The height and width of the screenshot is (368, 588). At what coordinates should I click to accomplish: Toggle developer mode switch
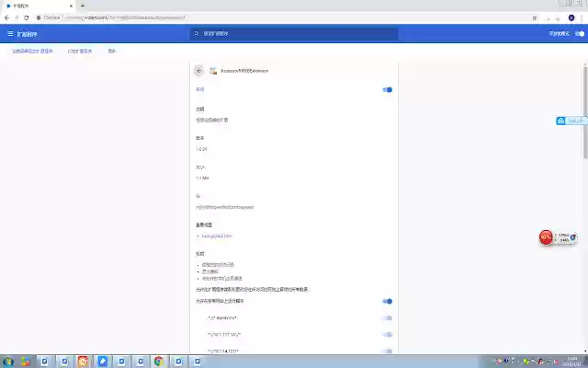tap(580, 34)
